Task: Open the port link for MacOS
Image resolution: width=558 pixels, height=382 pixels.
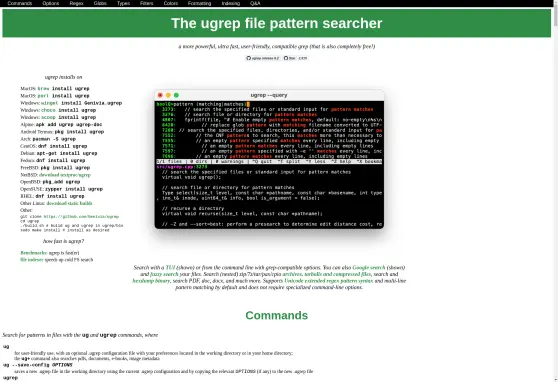Action: coord(43,96)
